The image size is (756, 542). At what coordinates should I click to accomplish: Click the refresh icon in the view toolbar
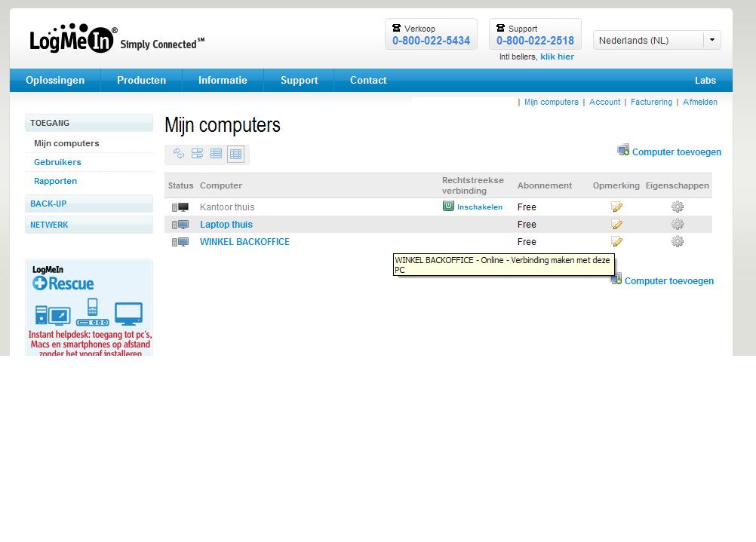(x=179, y=154)
